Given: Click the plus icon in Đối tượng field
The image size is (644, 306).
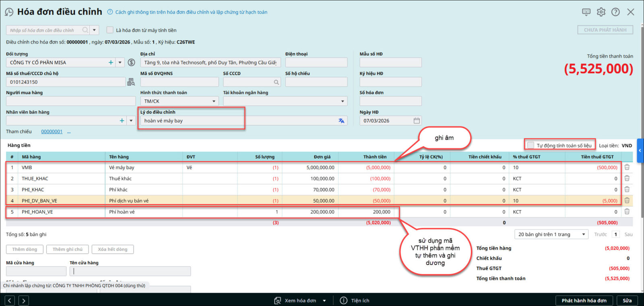Looking at the screenshot, I should (111, 62).
